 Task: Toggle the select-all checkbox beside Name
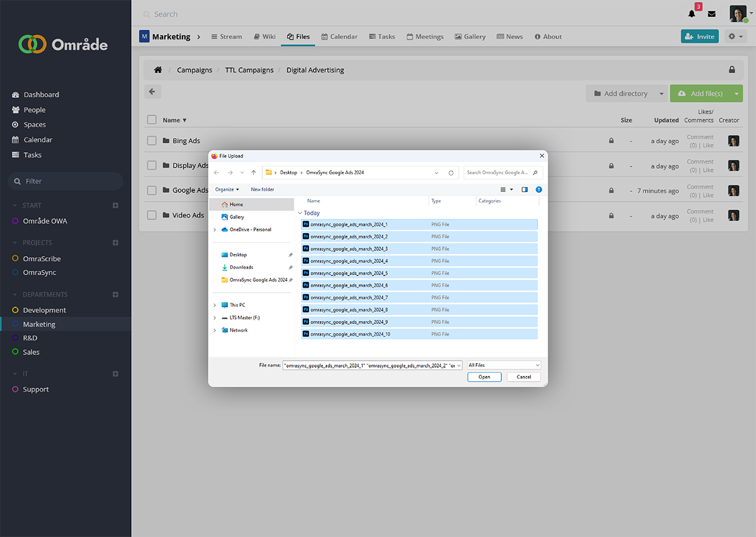click(152, 120)
